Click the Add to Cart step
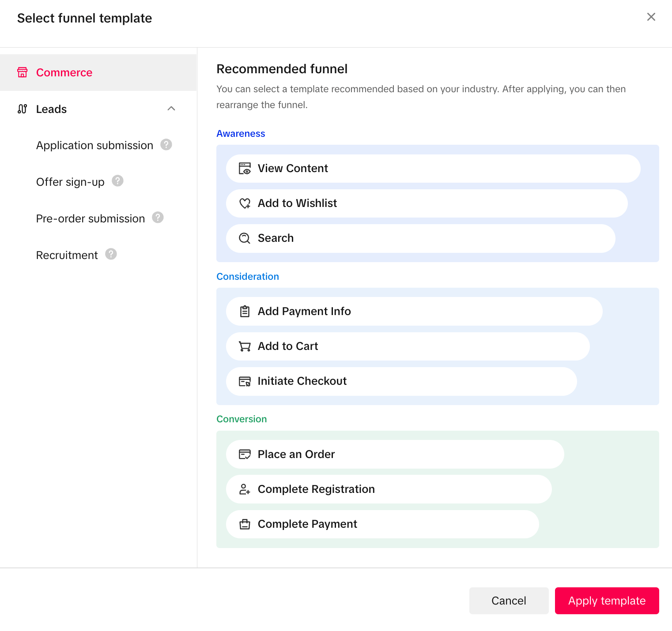The width and height of the screenshot is (672, 631). tap(408, 346)
